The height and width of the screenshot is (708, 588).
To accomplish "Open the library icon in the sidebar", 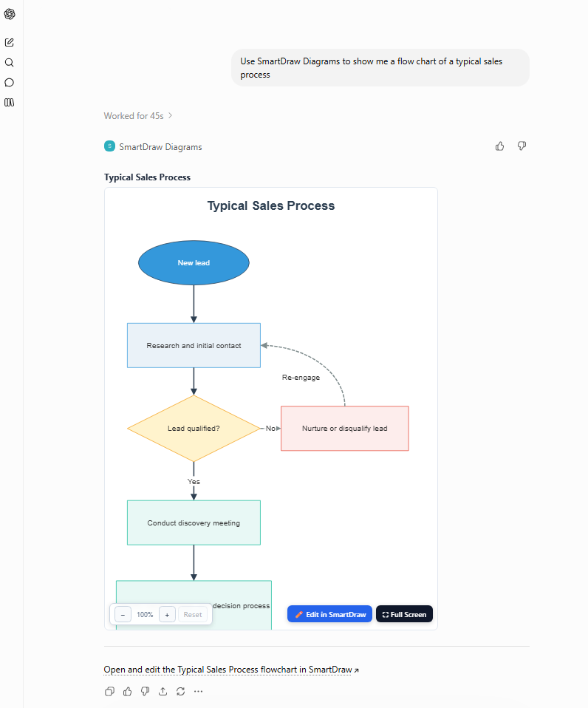I will click(10, 103).
